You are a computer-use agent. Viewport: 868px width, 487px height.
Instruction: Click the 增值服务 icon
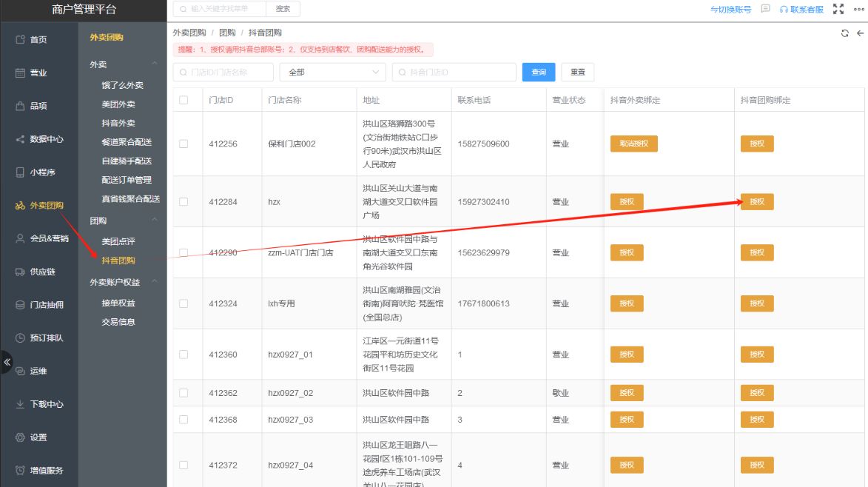pos(21,471)
